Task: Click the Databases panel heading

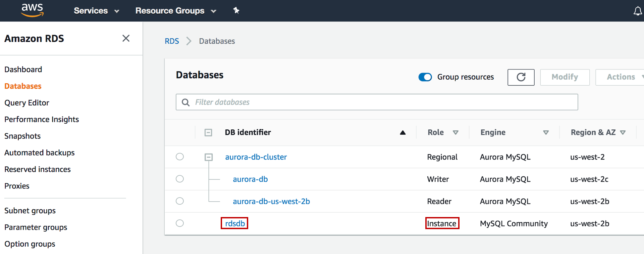Action: [200, 75]
